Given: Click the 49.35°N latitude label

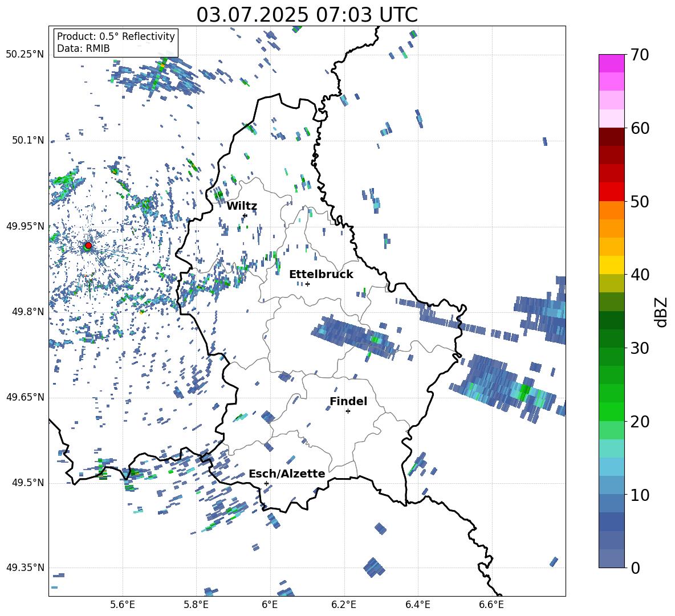Looking at the screenshot, I should point(25,568).
